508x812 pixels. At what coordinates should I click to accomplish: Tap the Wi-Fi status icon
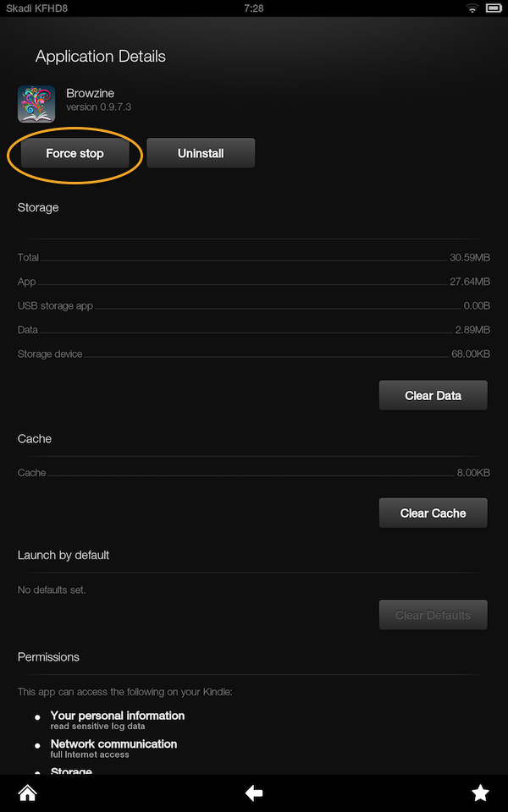click(x=472, y=8)
